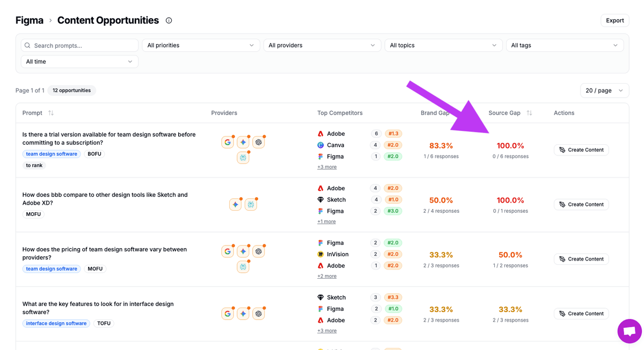Screen dimensions: 644x350
Task: Open the chat widget bubble
Action: point(630,331)
